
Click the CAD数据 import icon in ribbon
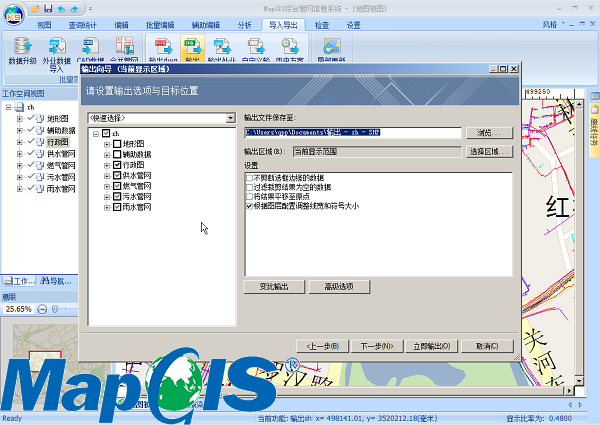click(91, 46)
